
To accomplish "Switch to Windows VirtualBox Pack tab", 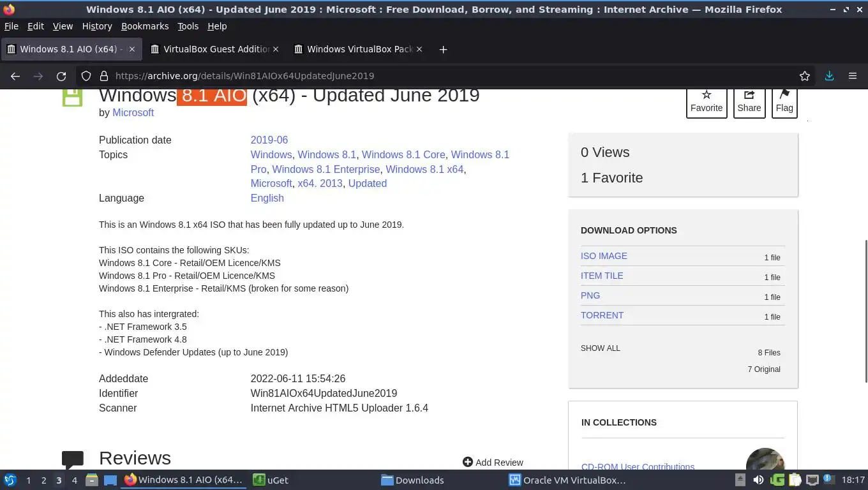I will (359, 49).
